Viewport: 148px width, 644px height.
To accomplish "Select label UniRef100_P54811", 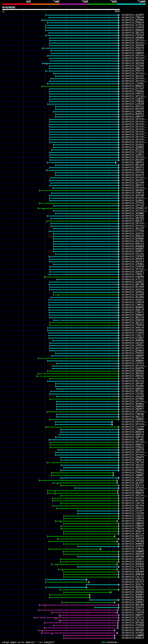I will click(x=133, y=447).
